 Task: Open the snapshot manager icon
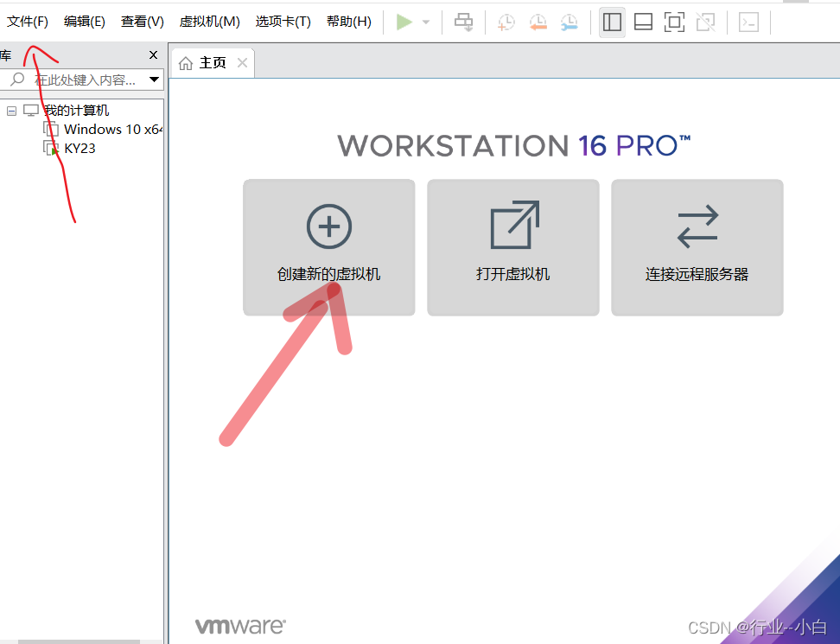(569, 22)
